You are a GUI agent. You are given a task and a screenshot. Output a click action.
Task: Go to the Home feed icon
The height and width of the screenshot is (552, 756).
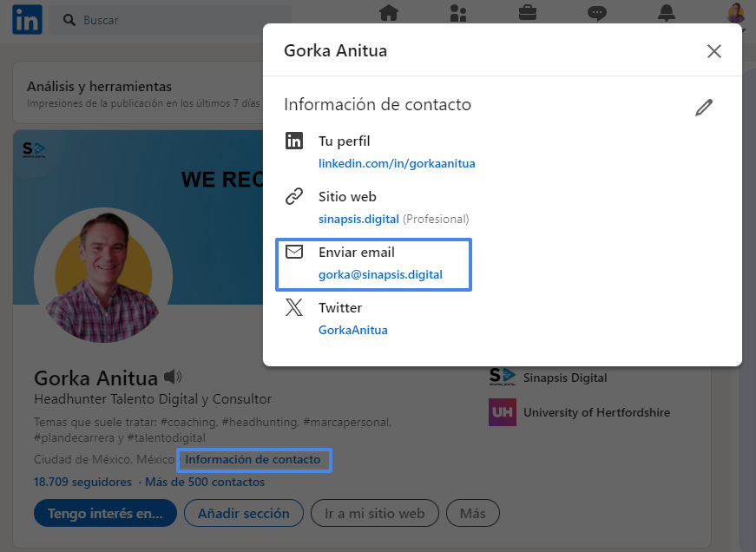tap(389, 12)
